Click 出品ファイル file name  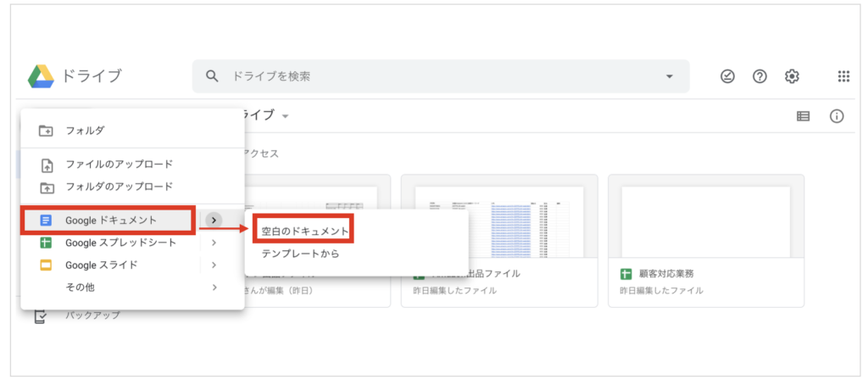(476, 274)
